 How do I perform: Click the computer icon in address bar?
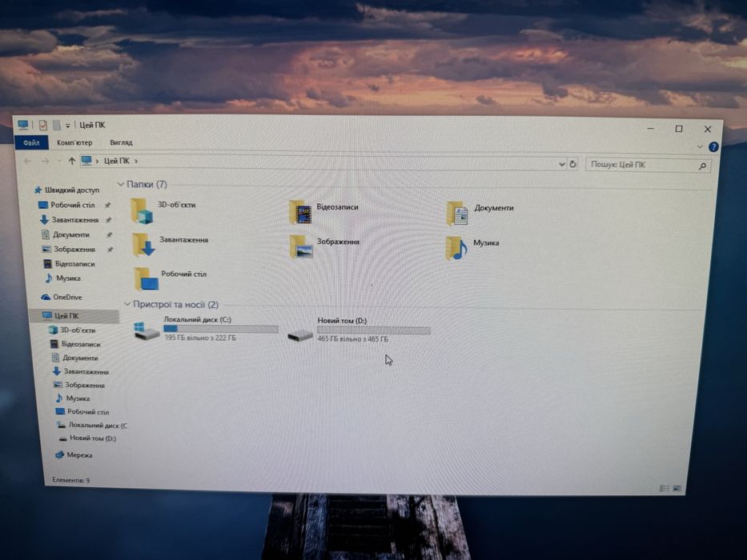pyautogui.click(x=86, y=161)
